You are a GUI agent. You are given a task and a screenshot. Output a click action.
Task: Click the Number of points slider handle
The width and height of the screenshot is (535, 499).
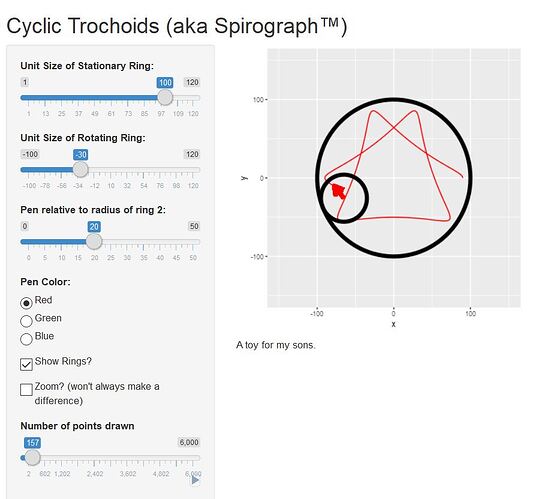click(x=32, y=458)
